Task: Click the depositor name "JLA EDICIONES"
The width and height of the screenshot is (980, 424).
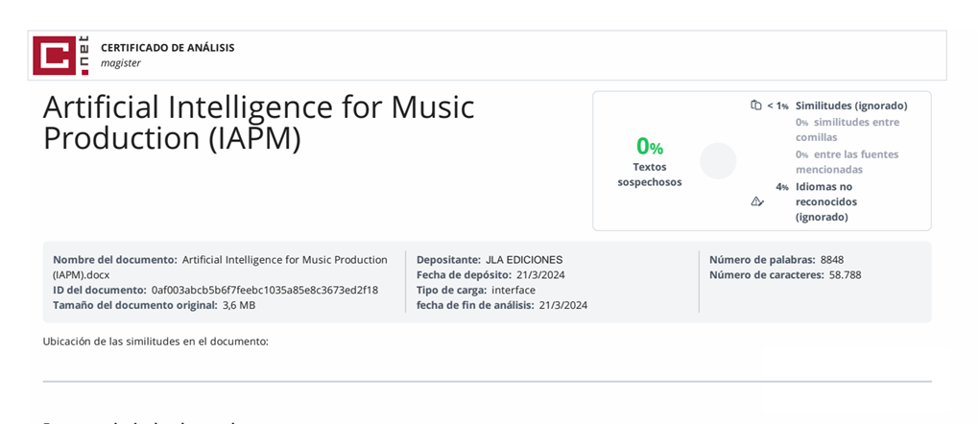Action: tap(524, 260)
